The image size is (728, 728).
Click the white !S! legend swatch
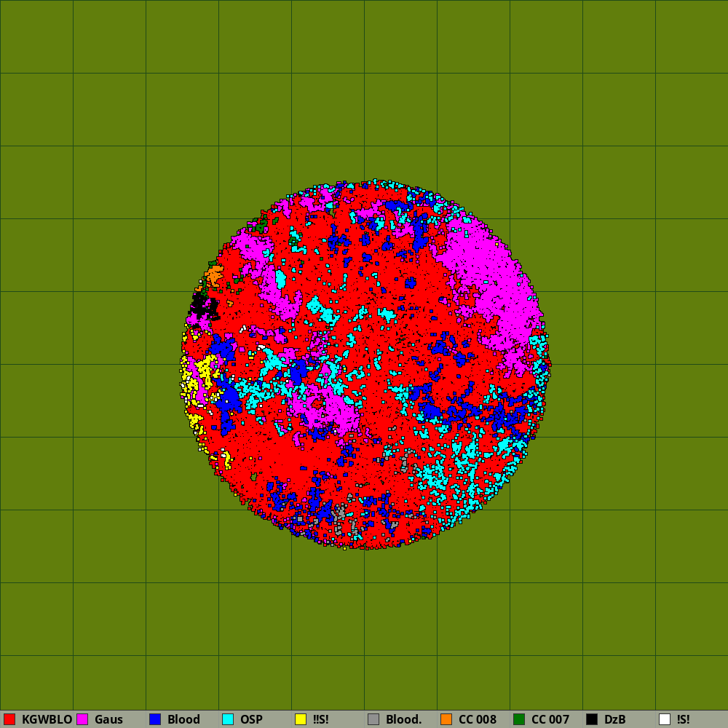click(665, 719)
